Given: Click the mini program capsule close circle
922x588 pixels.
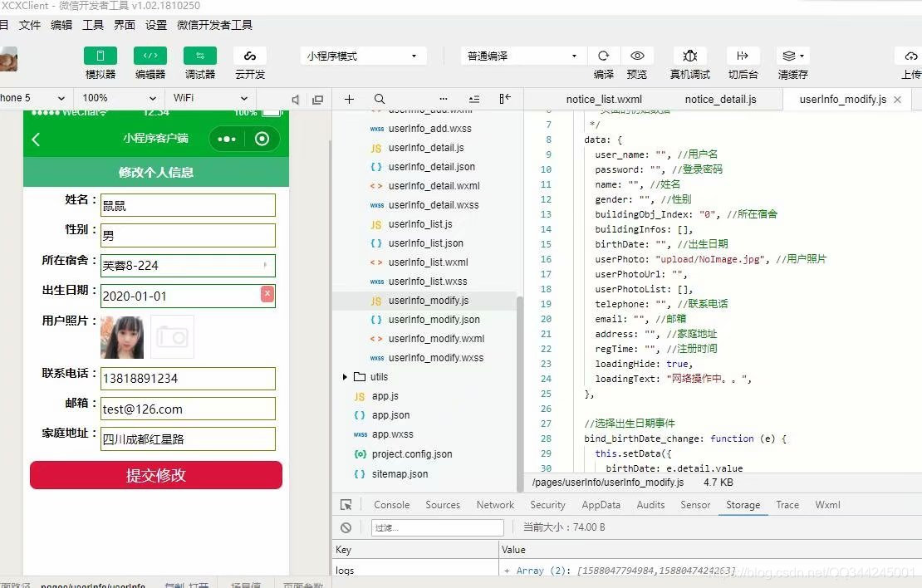Looking at the screenshot, I should pos(262,139).
